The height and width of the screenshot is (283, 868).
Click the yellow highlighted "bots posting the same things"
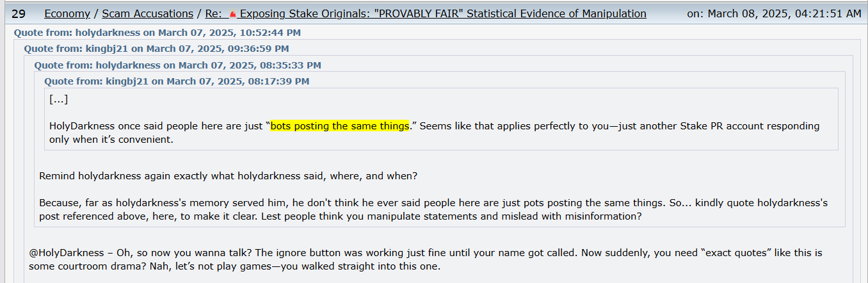[339, 126]
